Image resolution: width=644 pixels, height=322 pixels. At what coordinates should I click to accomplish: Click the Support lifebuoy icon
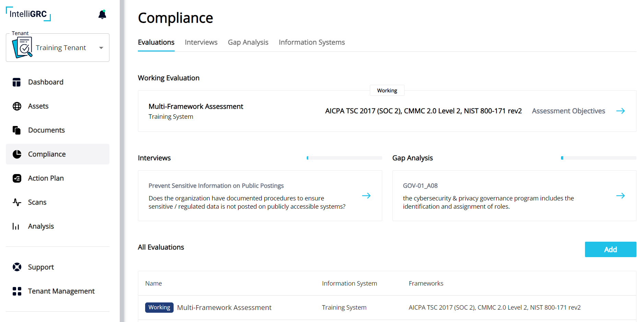point(17,267)
